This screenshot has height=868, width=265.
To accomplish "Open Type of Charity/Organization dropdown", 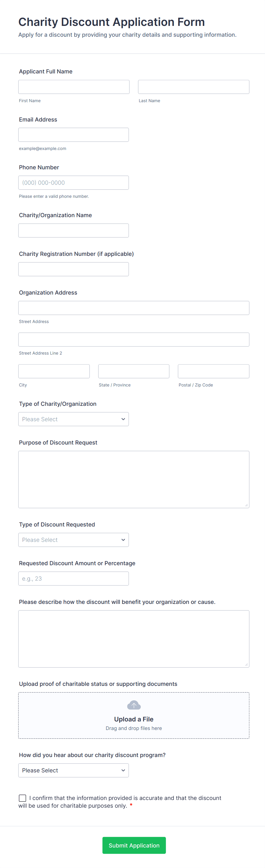I will click(73, 419).
